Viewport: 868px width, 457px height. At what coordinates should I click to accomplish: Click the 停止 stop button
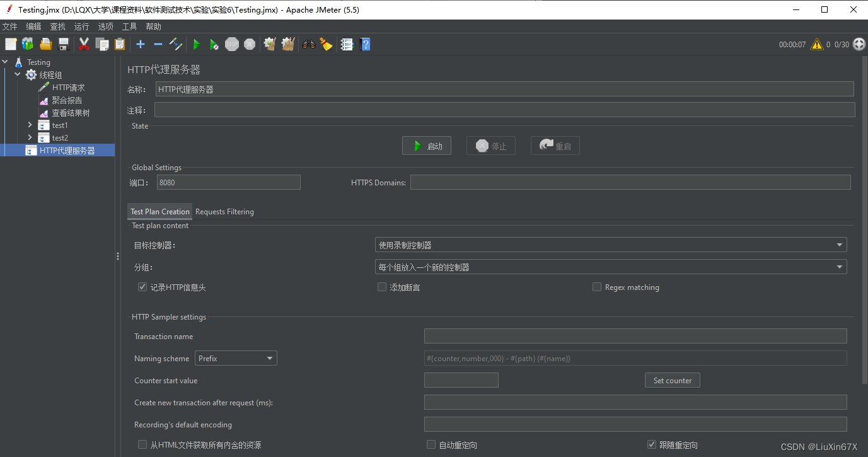pyautogui.click(x=491, y=146)
